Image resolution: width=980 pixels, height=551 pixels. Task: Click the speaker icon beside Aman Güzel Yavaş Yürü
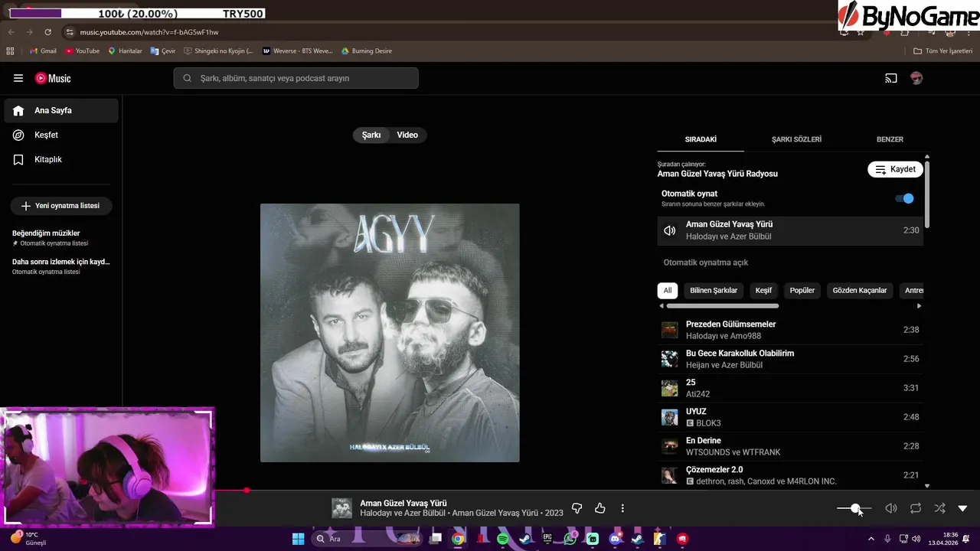[670, 230]
